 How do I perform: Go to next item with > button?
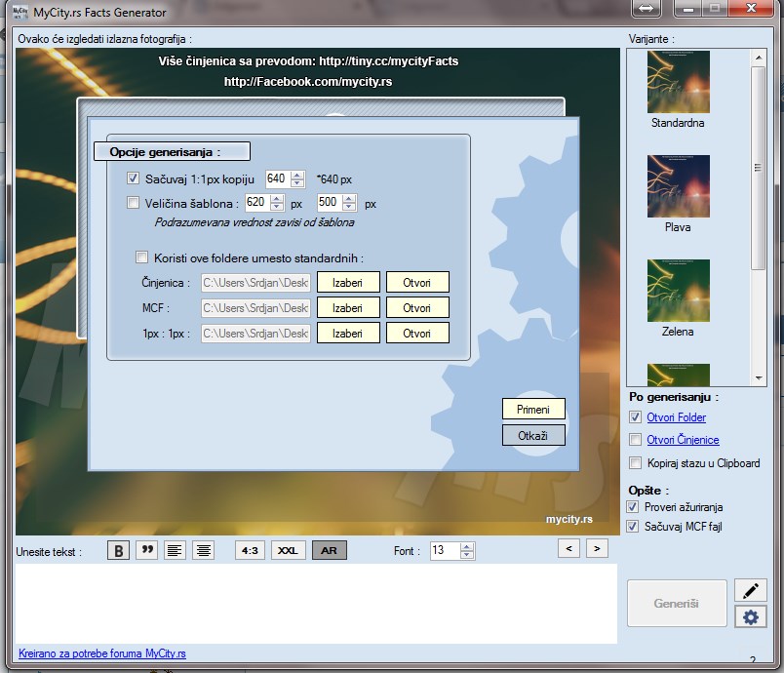click(x=597, y=548)
